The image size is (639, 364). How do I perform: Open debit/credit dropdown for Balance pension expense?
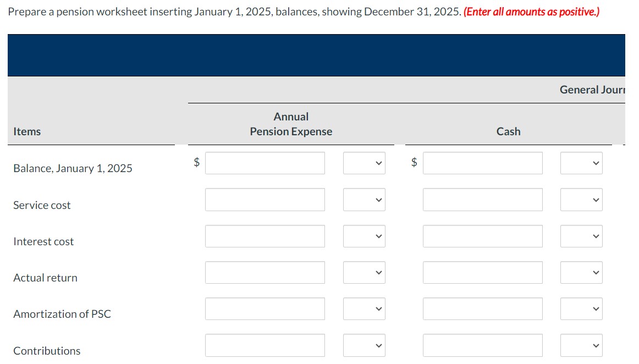tap(363, 163)
